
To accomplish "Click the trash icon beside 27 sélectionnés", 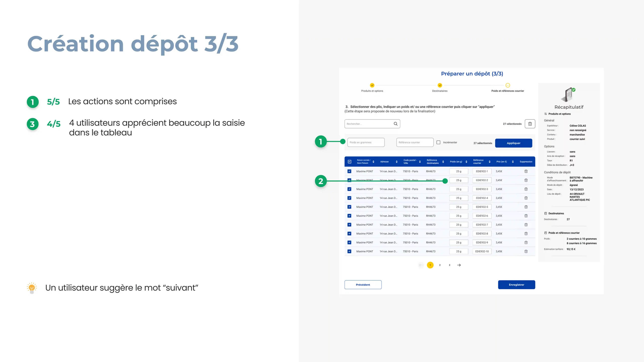I will (x=530, y=124).
